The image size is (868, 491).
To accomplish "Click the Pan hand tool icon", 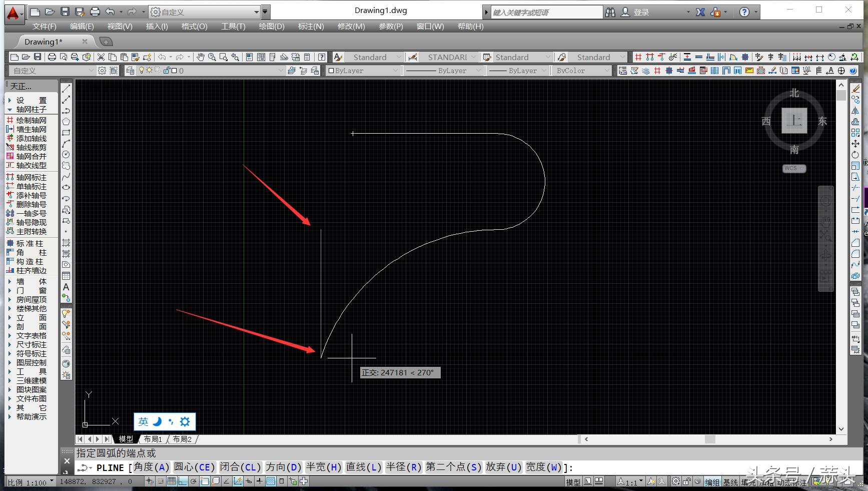I will (x=201, y=57).
